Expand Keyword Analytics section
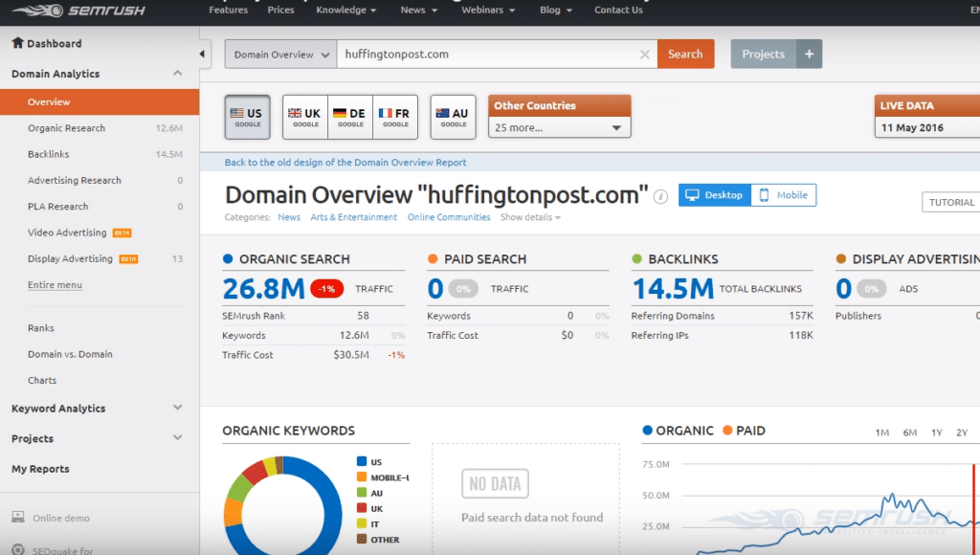Viewport: 980px width, 555px height. [177, 408]
